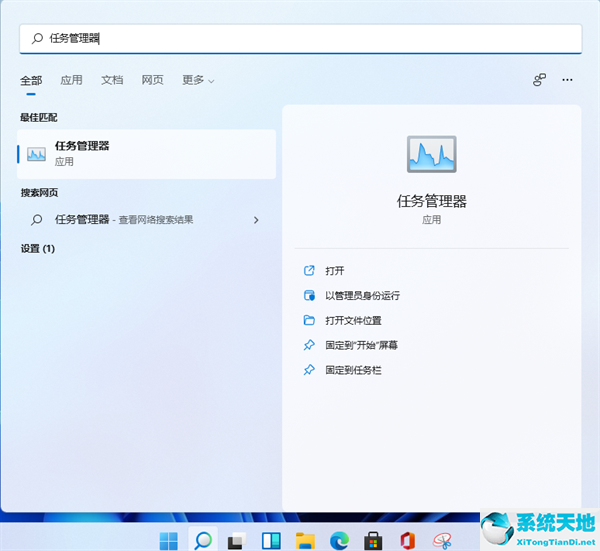Click the search text field containing 任务管理器
The width and height of the screenshot is (600, 551).
click(301, 39)
